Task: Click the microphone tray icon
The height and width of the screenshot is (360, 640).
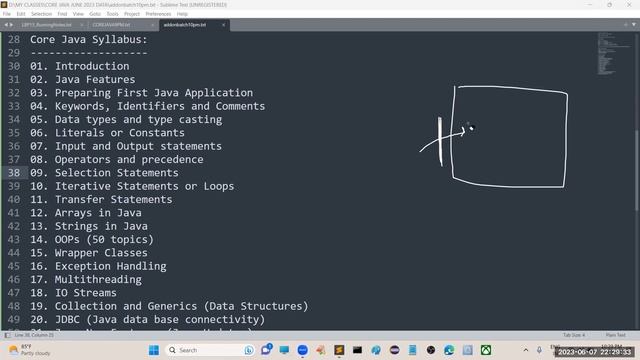Action: [539, 350]
